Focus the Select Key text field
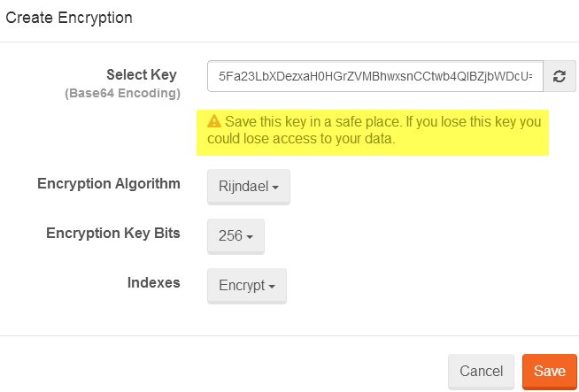This screenshot has height=392, width=579. (x=375, y=76)
